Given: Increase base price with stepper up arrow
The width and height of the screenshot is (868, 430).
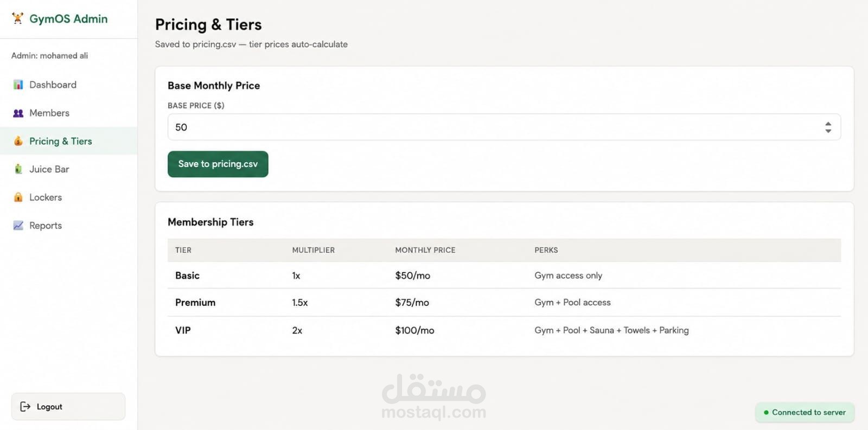Looking at the screenshot, I should click(828, 124).
